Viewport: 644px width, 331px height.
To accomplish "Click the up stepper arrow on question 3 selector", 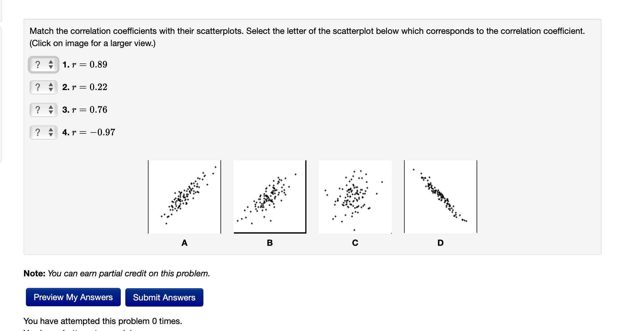I will point(51,107).
